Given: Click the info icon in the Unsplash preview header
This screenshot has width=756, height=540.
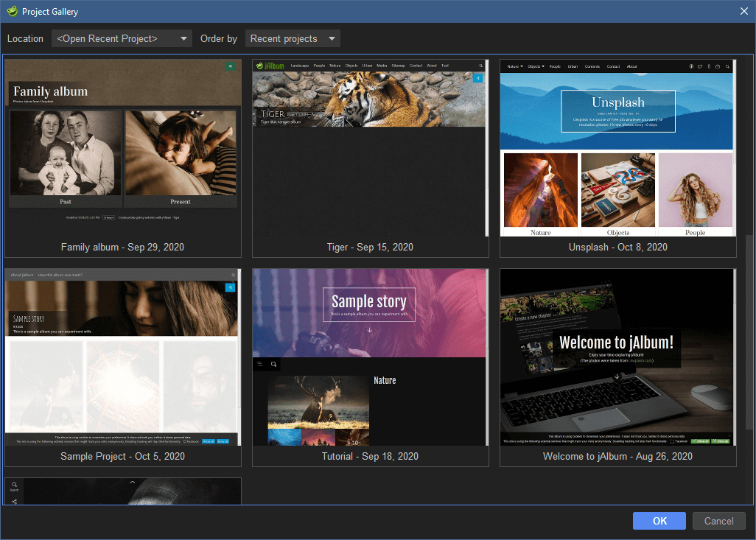Looking at the screenshot, I should click(x=691, y=66).
